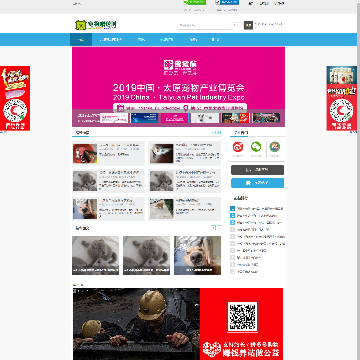The image size is (360, 360).
Task: Open the large dog close-up gallery image
Action: pos(197,255)
